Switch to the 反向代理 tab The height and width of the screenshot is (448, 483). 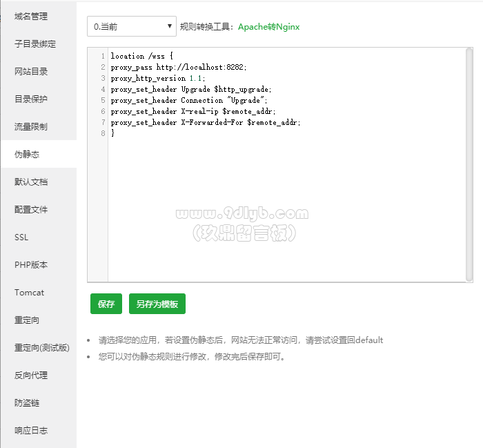click(39, 376)
